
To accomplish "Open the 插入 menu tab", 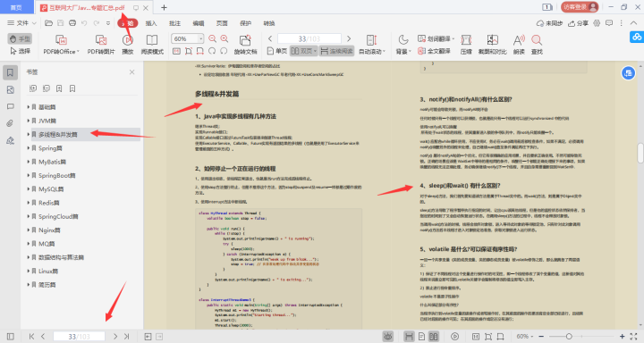I will 151,23.
